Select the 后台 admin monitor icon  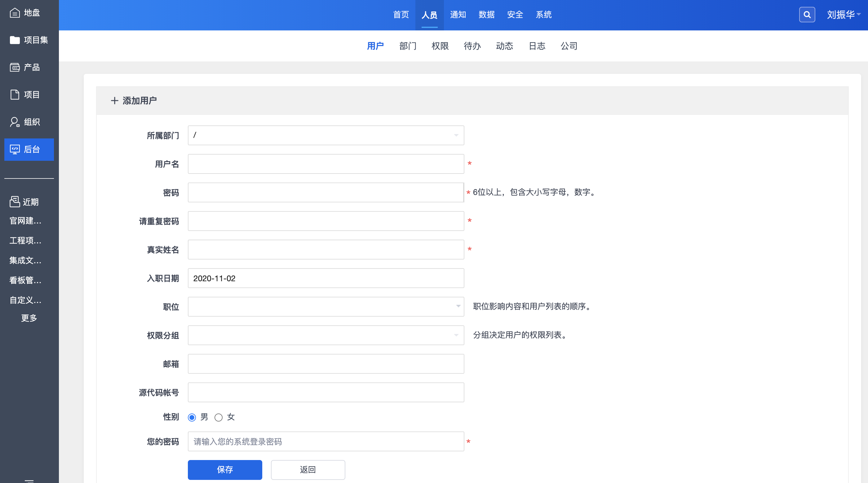coord(15,149)
